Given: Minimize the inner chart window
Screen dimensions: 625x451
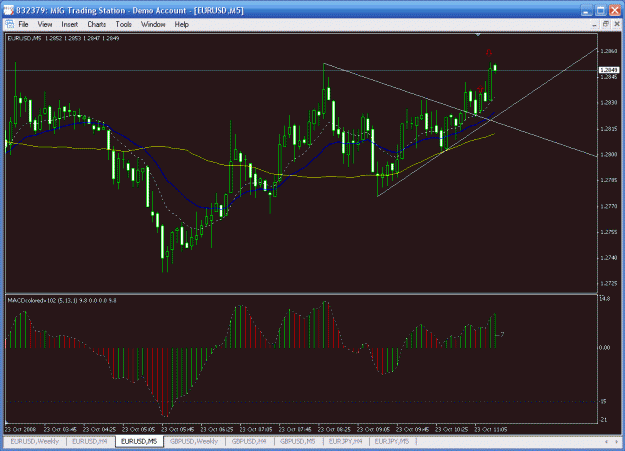Looking at the screenshot, I should (594, 24).
